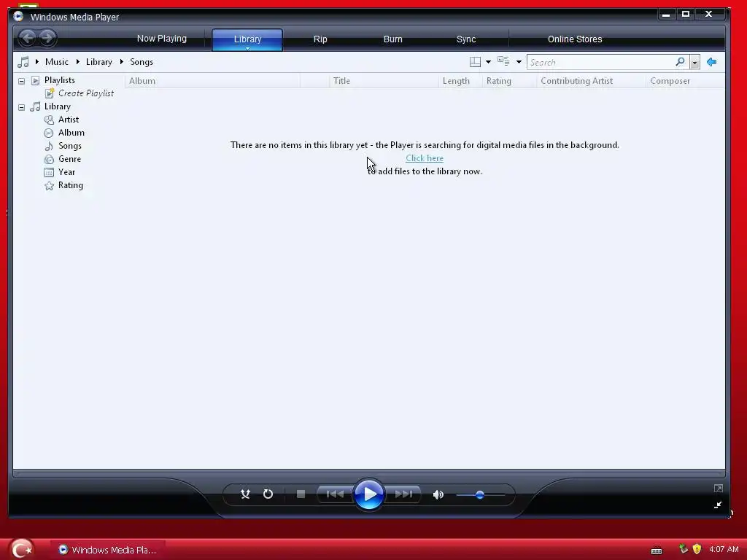Open the Rip tab

pyautogui.click(x=320, y=39)
